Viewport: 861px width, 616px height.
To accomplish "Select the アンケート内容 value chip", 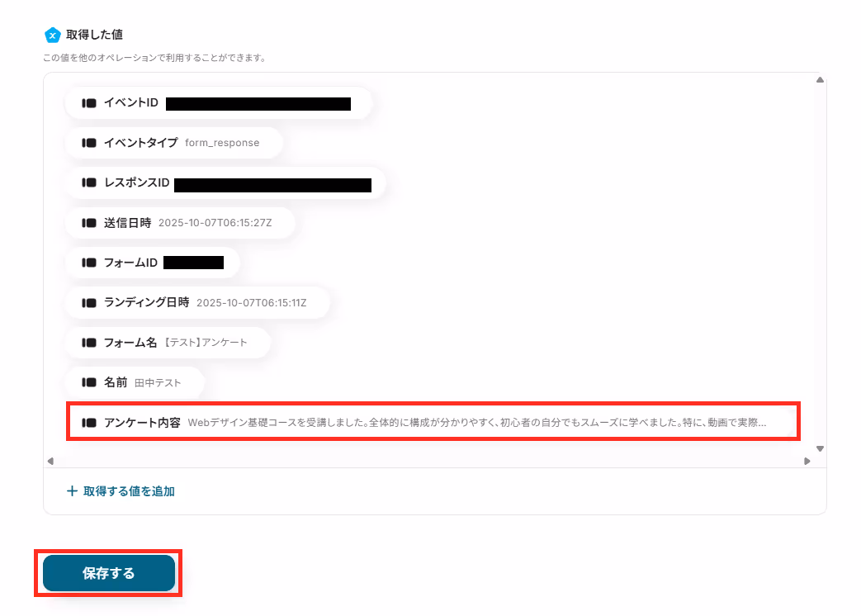I will tap(433, 422).
